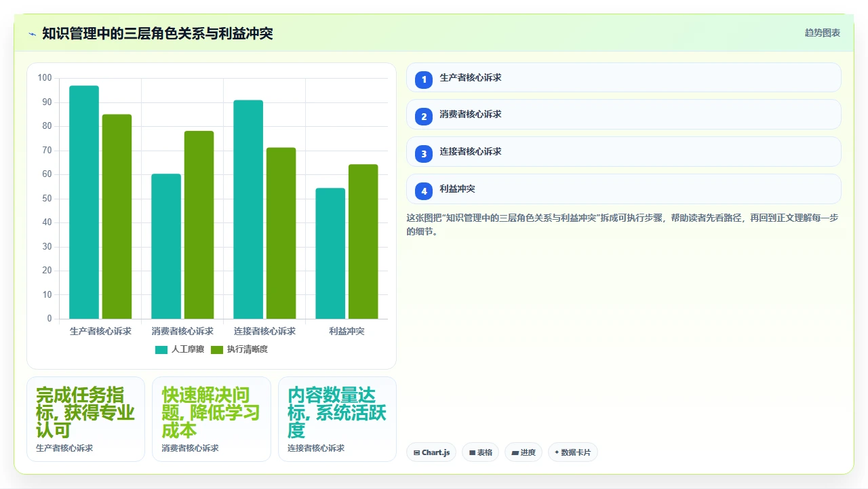
Task: Click the teal bar for 利益冲突
Action: [330, 254]
